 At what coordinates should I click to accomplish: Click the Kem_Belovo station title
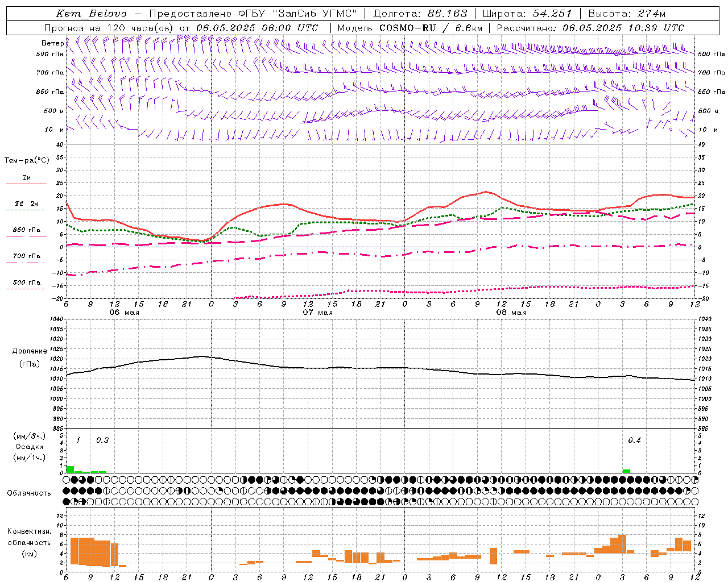[92, 14]
